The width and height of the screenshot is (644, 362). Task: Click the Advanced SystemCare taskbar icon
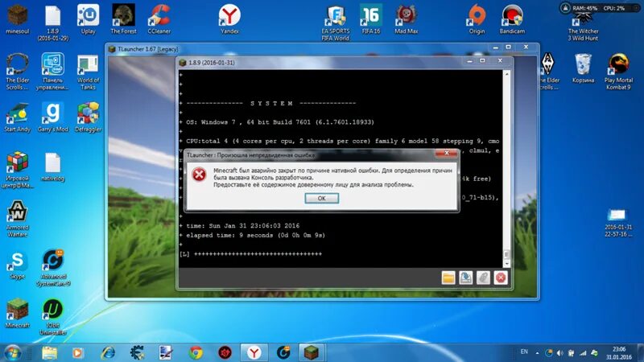[x=283, y=352]
